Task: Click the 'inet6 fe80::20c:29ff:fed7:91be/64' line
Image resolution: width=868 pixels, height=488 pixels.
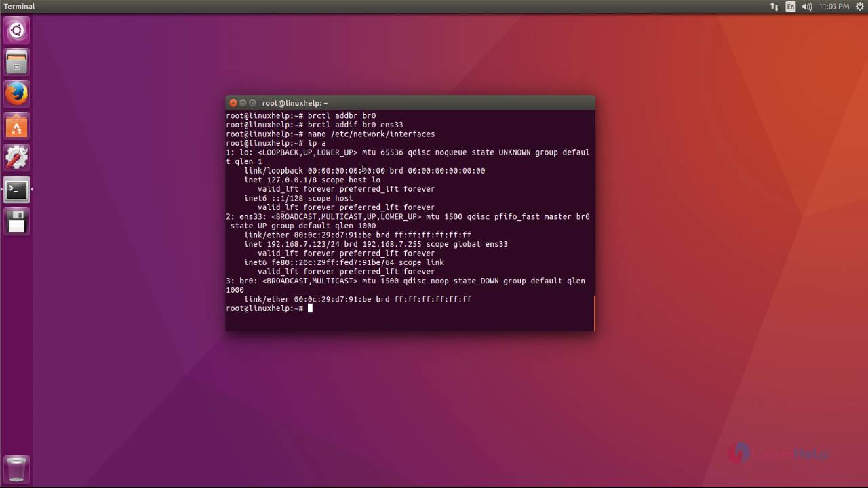Action: 344,262
